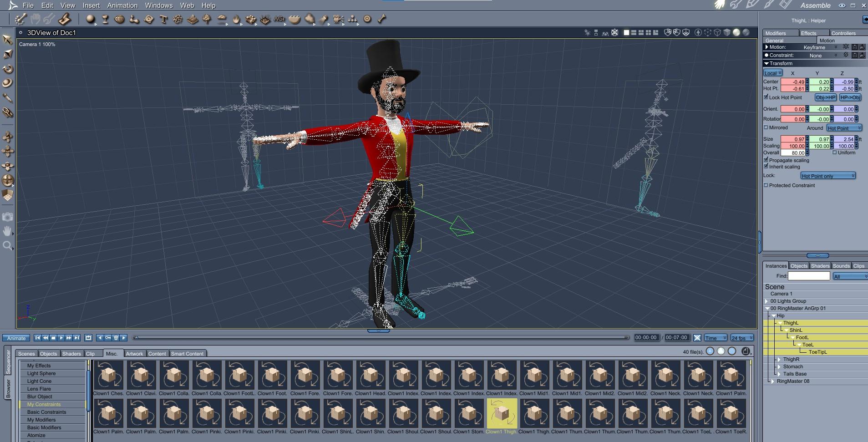The width and height of the screenshot is (868, 442).
Task: Jump to the start of timeline
Action: [37, 338]
